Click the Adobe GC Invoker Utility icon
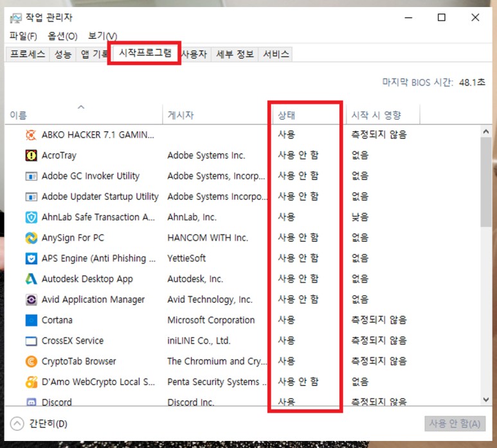Image resolution: width=497 pixels, height=448 pixels. (31, 176)
